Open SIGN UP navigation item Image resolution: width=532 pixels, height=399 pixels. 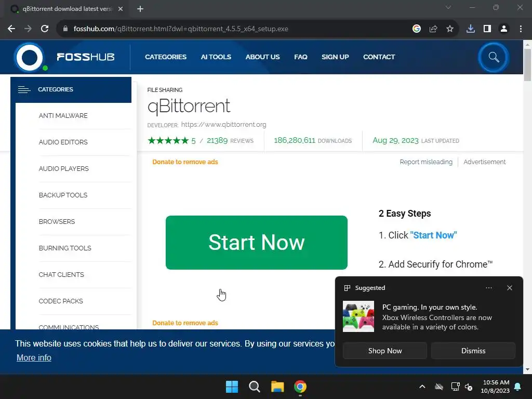point(335,57)
